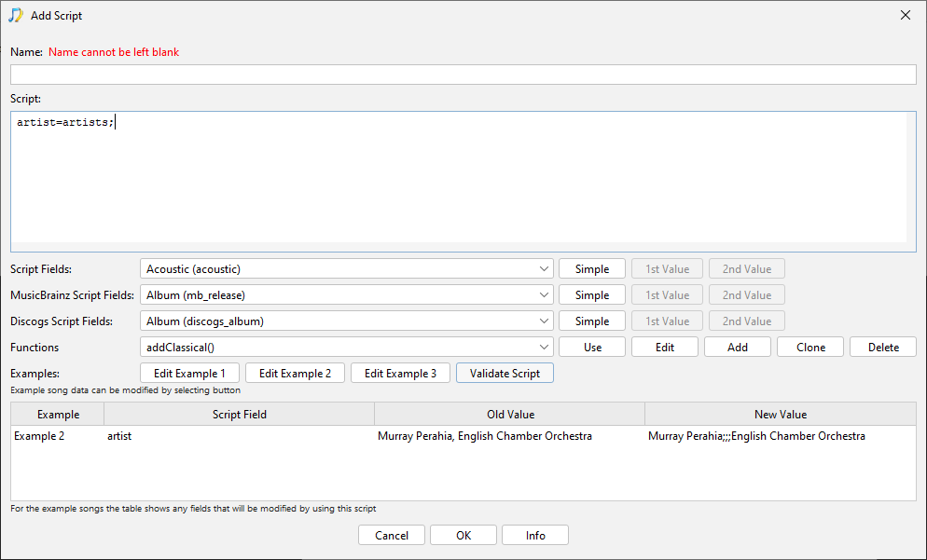
Task: Open Edit Example 2
Action: pyautogui.click(x=295, y=373)
